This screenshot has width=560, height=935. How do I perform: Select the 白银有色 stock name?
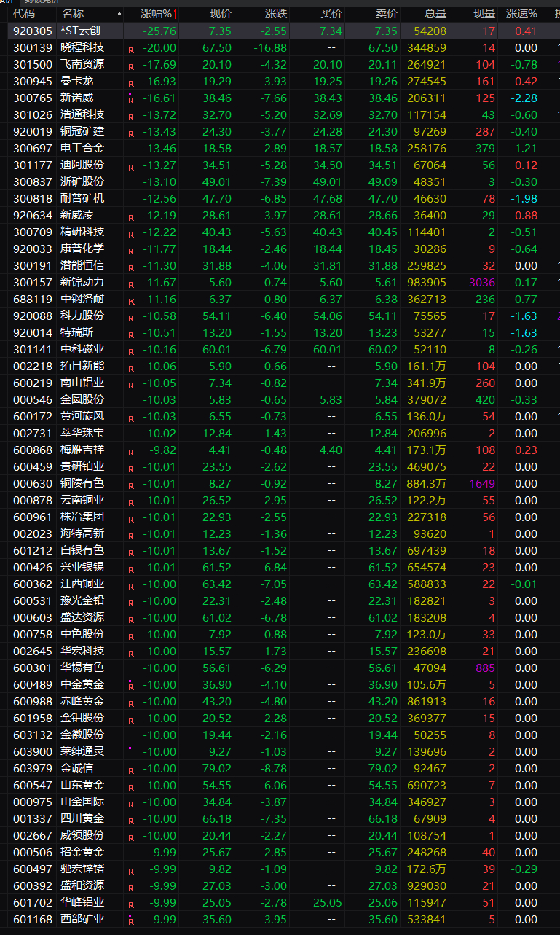(82, 550)
